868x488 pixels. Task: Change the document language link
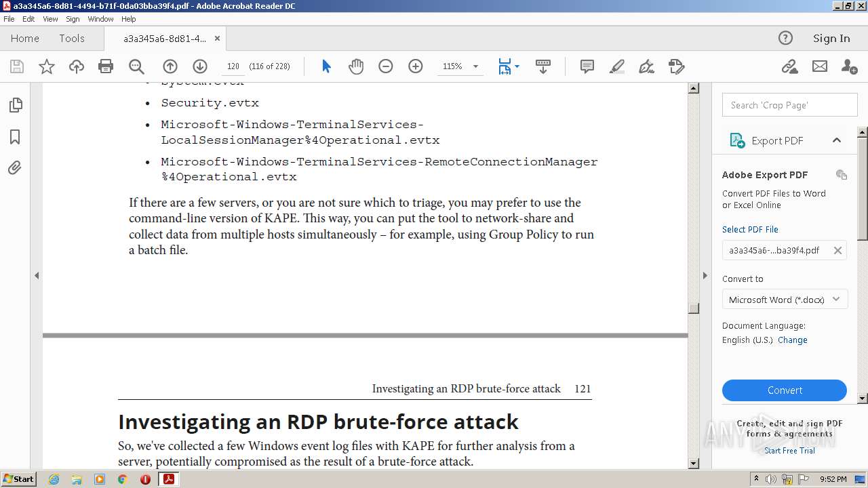[x=793, y=340]
